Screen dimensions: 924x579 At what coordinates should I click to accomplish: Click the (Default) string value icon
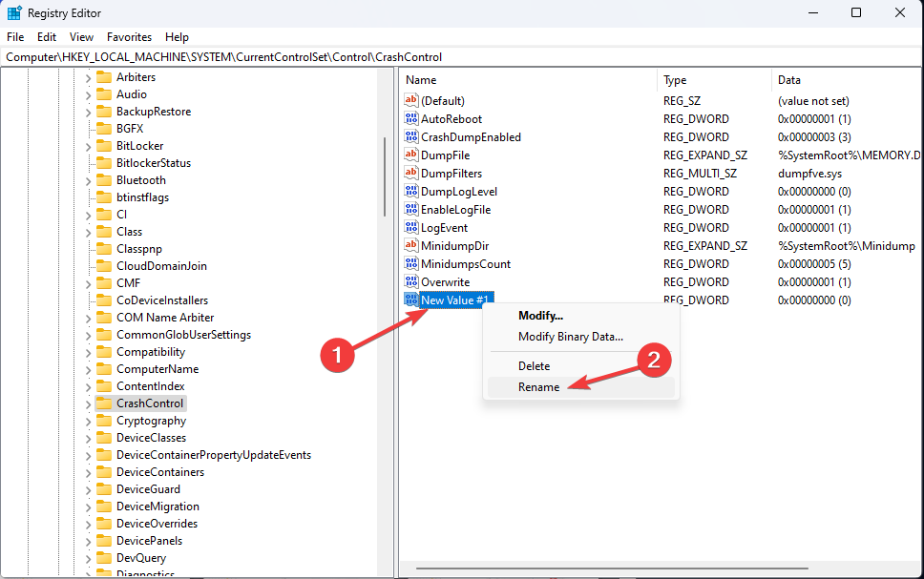point(410,100)
